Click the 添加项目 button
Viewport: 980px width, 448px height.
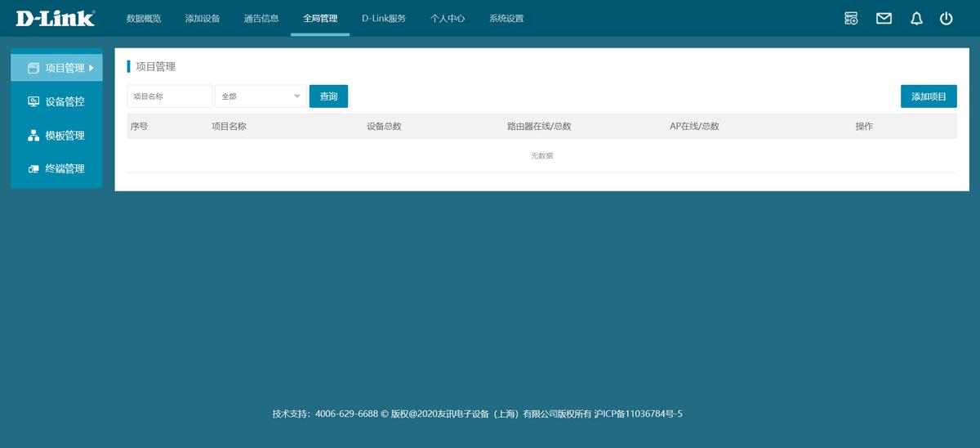coord(929,96)
